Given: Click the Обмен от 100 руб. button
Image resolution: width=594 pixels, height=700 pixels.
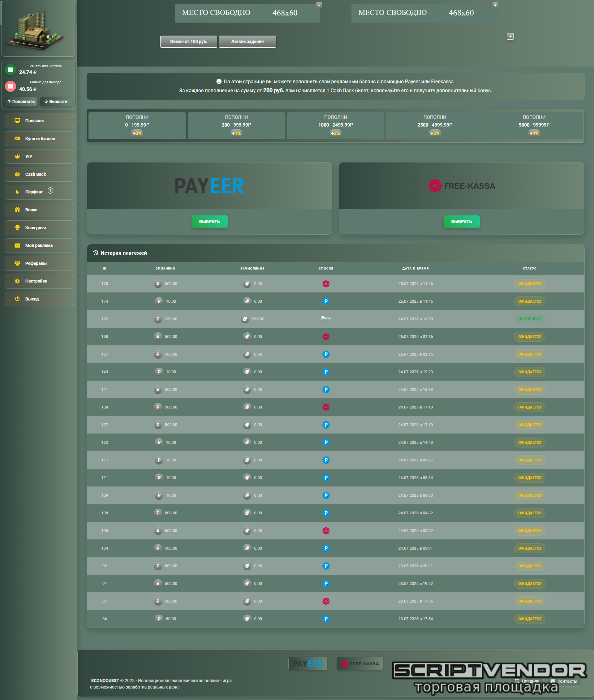Looking at the screenshot, I should coord(188,42).
